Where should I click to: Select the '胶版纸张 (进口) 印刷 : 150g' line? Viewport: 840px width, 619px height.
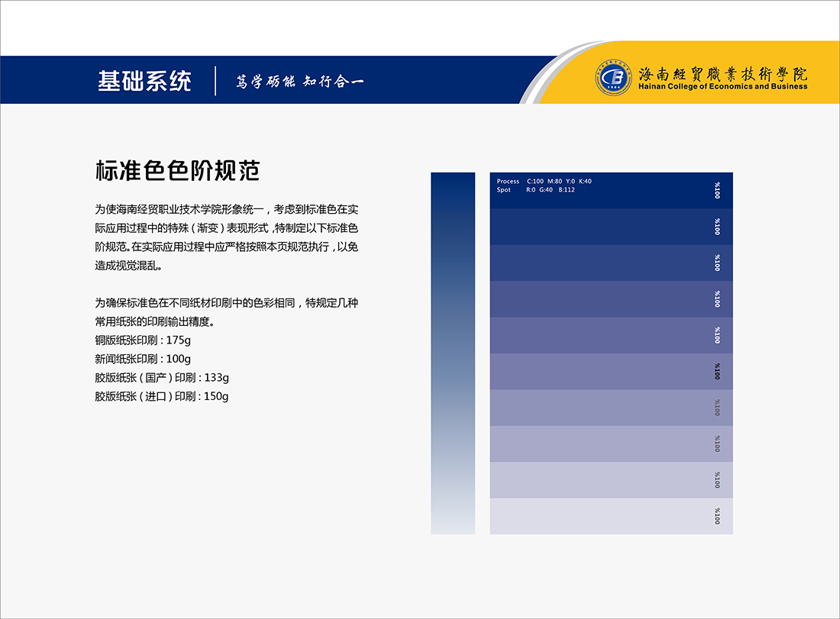pyautogui.click(x=162, y=397)
